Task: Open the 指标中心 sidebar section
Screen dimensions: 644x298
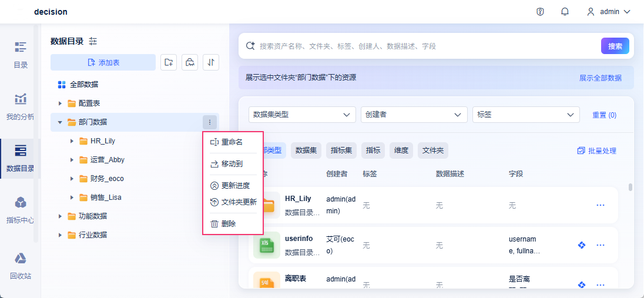Action: (21, 210)
